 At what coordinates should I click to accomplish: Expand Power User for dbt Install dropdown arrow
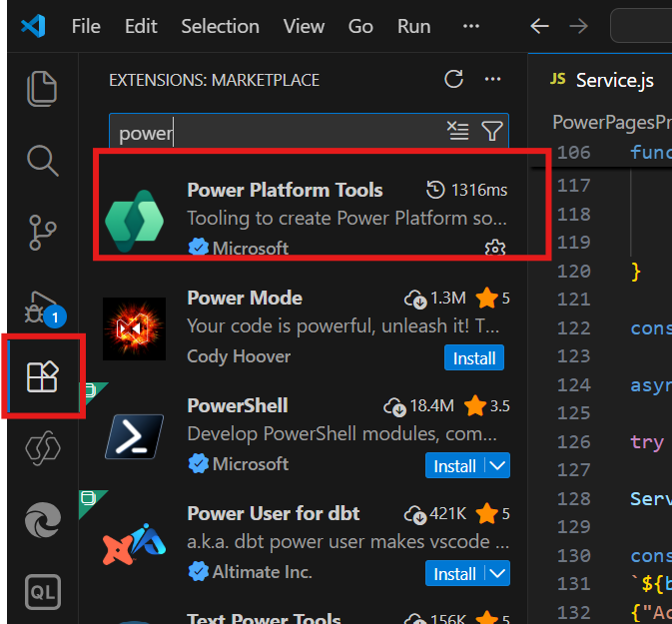pyautogui.click(x=498, y=573)
